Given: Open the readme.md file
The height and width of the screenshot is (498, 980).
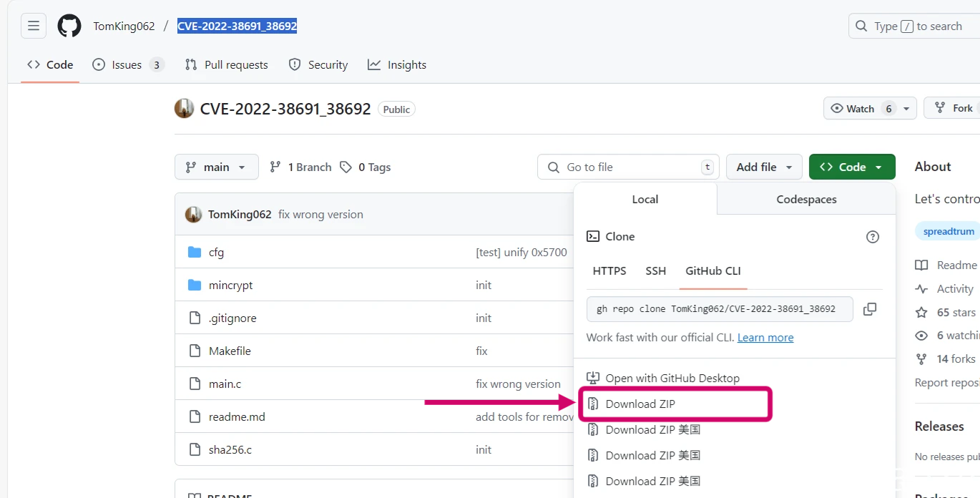Looking at the screenshot, I should pyautogui.click(x=237, y=416).
